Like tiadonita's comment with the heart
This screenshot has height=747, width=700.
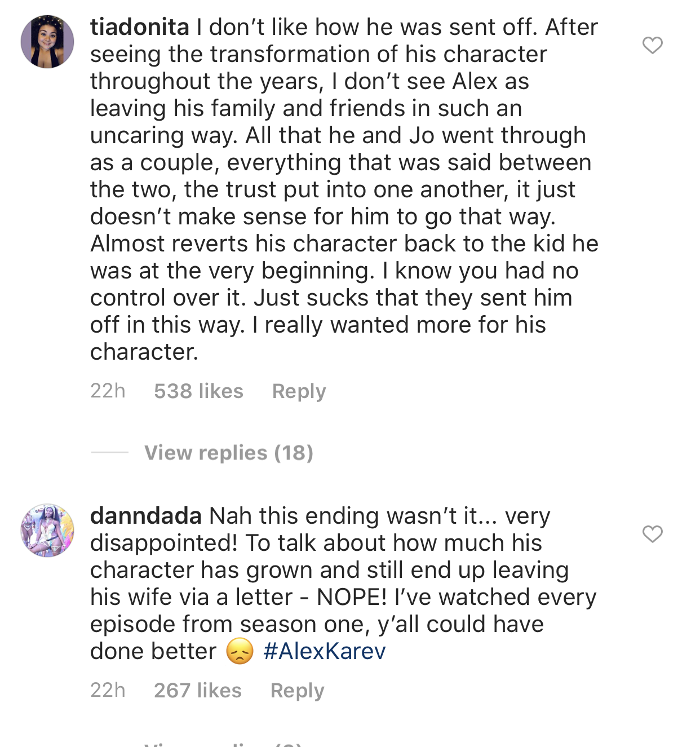(653, 45)
